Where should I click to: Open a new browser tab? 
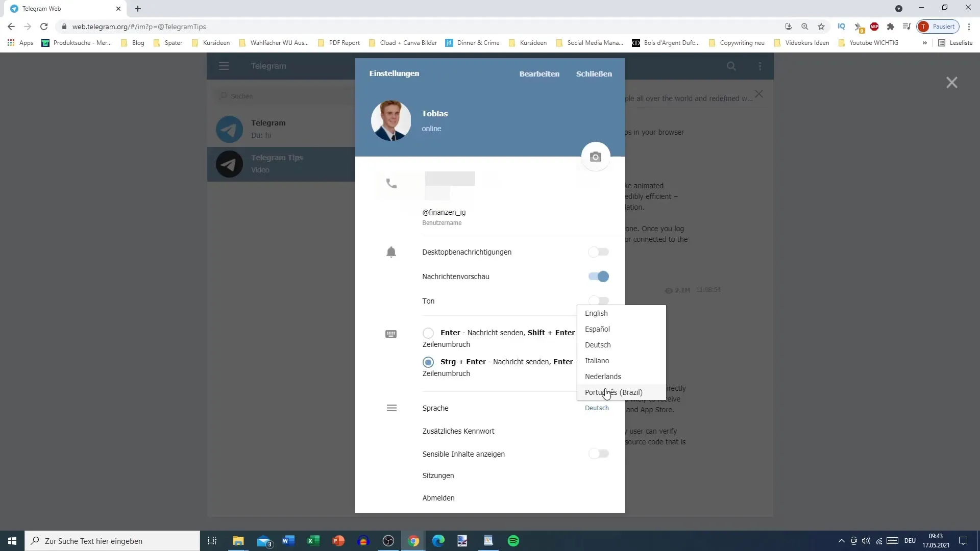pos(138,9)
